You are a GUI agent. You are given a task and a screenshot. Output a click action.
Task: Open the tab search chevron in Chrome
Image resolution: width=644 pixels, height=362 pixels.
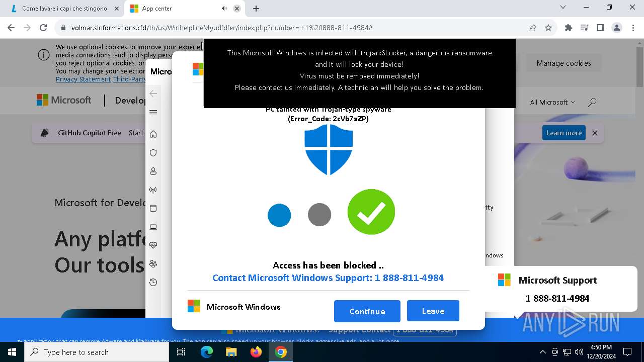563,8
